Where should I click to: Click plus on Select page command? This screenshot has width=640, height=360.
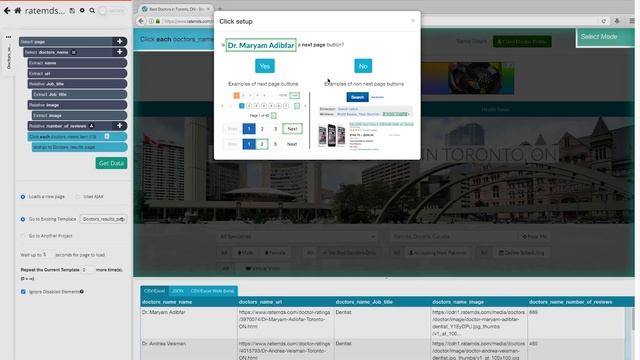tap(120, 41)
